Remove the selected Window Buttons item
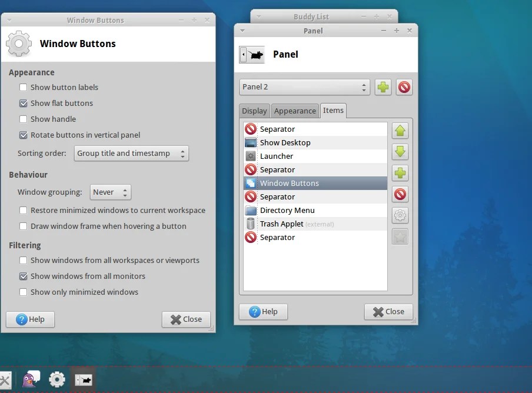Image resolution: width=532 pixels, height=393 pixels. [400, 195]
